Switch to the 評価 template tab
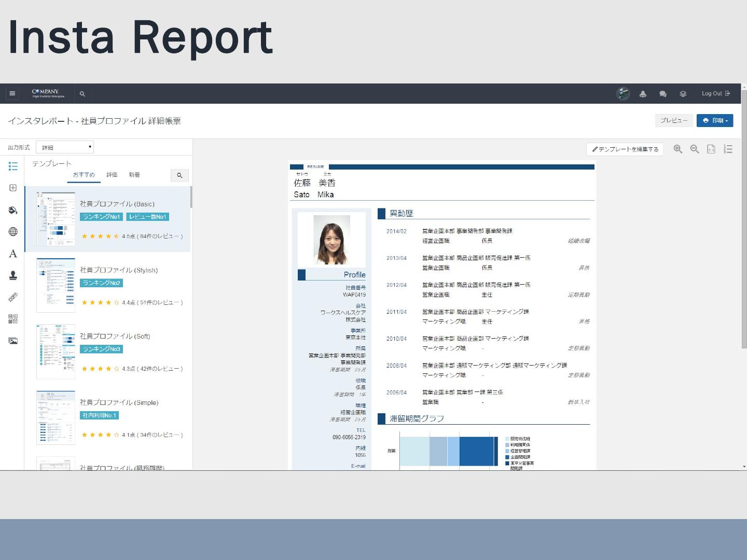The height and width of the screenshot is (560, 747). click(x=112, y=175)
